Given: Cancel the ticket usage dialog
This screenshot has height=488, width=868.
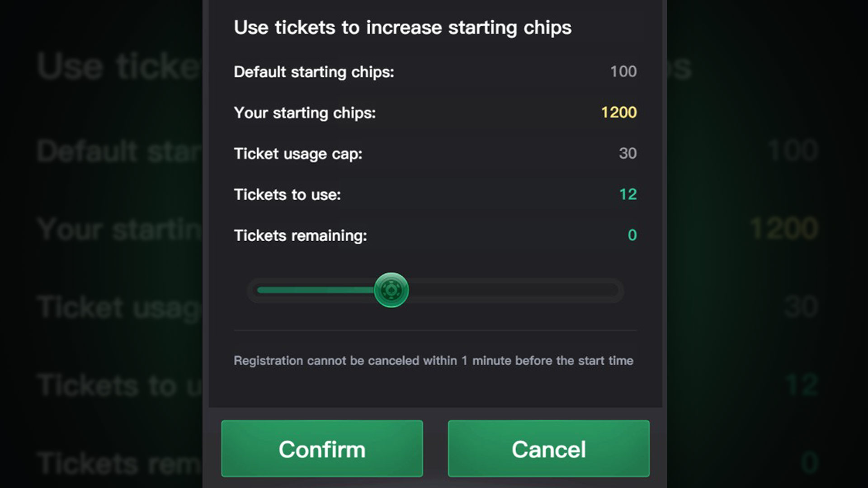Looking at the screenshot, I should click(x=548, y=449).
